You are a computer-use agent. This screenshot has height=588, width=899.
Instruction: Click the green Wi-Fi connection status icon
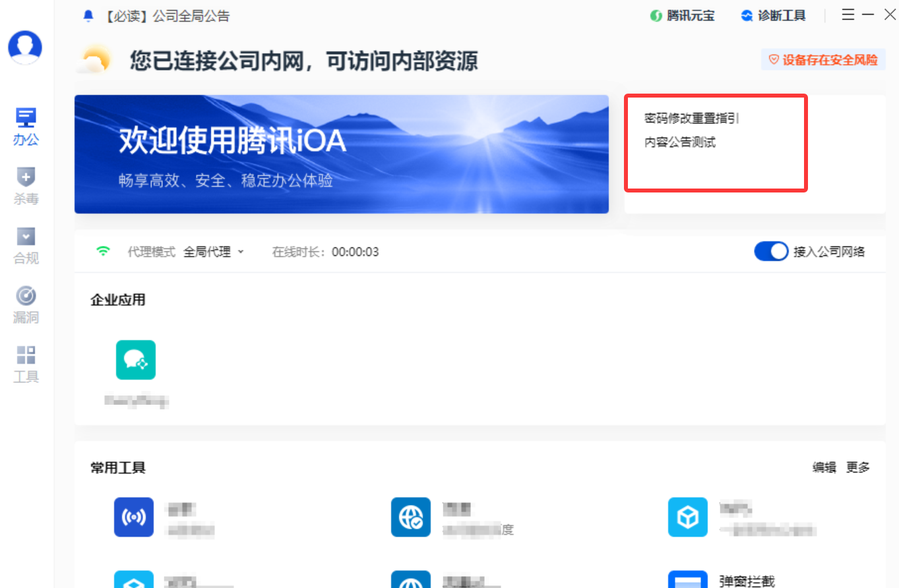pos(103,251)
